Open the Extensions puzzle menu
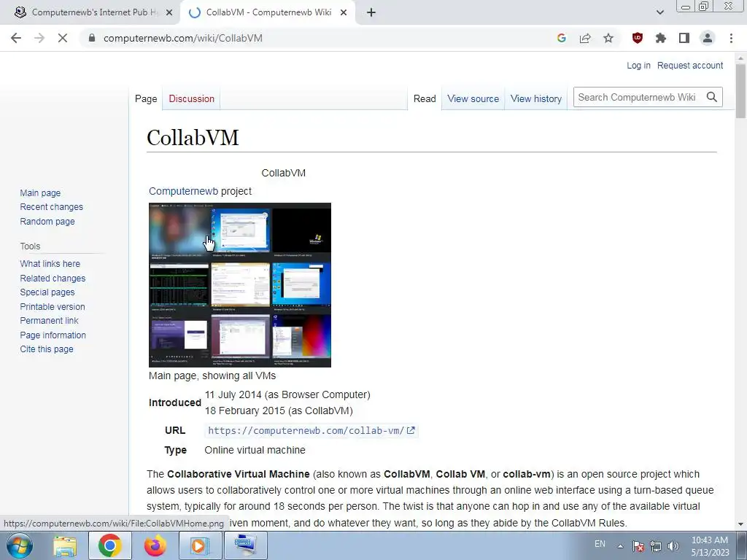This screenshot has width=747, height=560. pos(661,38)
